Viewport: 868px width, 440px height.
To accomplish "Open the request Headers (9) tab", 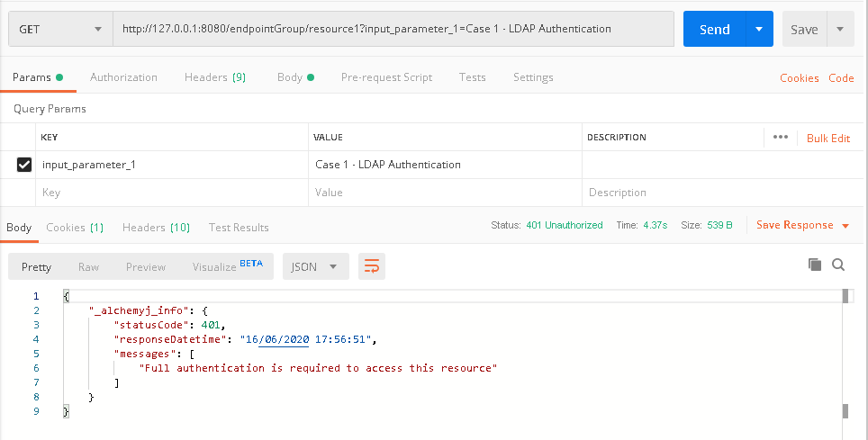I will click(214, 77).
